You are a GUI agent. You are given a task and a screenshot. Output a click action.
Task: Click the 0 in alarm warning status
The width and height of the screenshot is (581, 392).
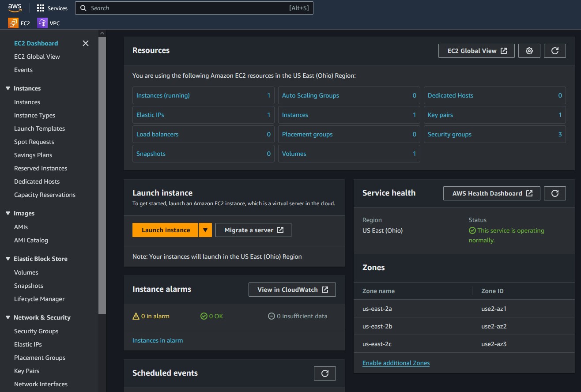pos(151,316)
